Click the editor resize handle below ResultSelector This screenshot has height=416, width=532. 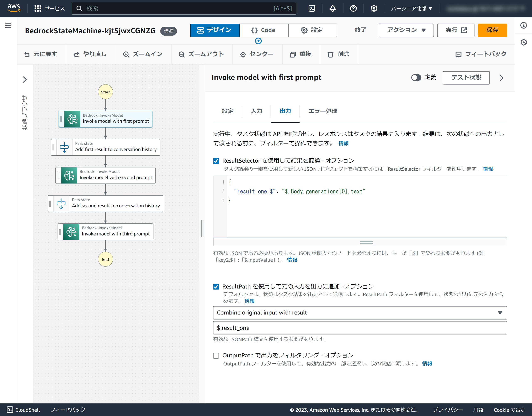click(366, 242)
